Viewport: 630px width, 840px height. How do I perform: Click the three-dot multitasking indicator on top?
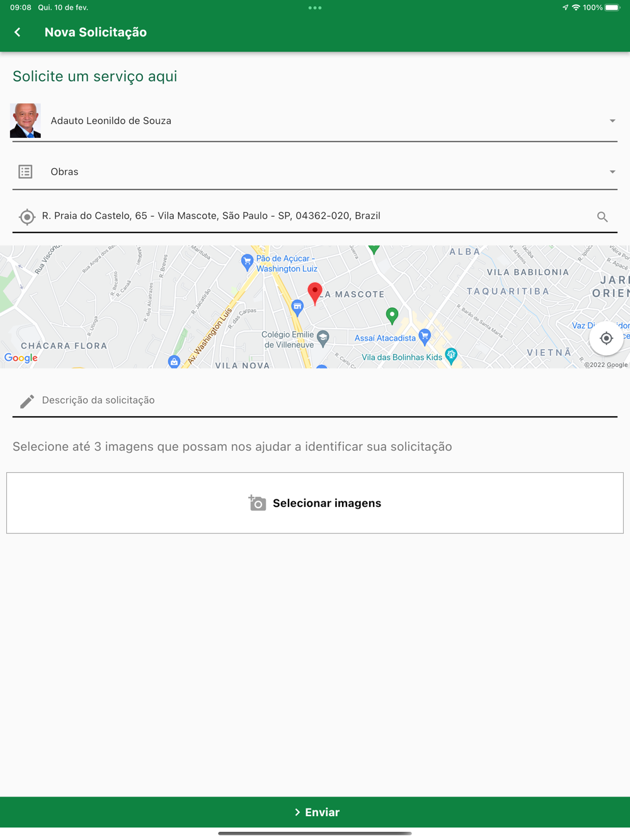315,8
